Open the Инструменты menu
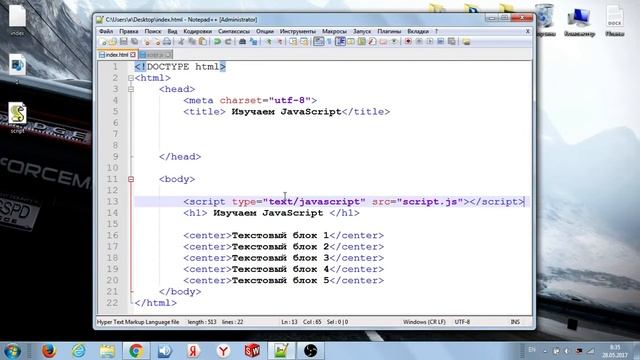 (x=298, y=31)
